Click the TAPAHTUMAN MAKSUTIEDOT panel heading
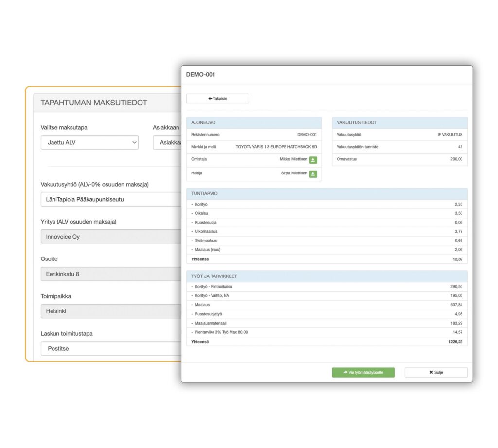 tap(94, 103)
